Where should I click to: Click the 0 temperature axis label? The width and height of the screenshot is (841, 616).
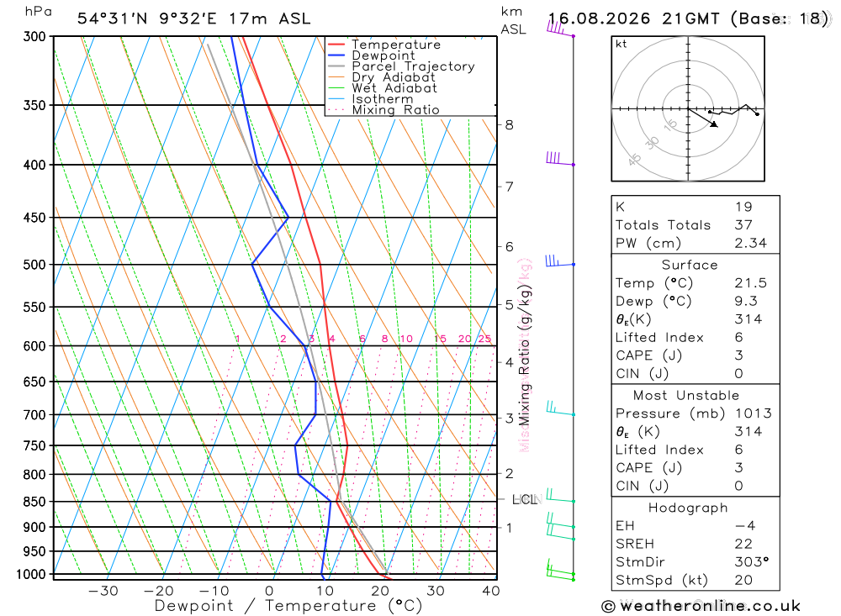269,591
